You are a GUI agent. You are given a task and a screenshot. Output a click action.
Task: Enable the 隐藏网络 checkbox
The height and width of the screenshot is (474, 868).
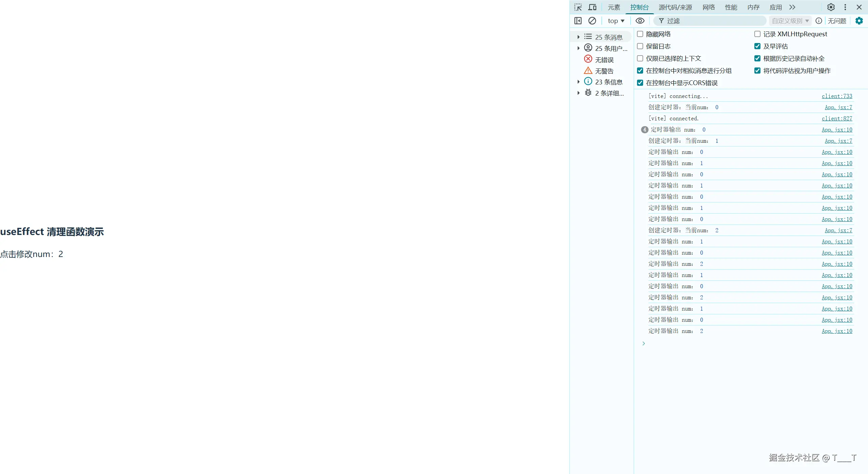pyautogui.click(x=640, y=34)
